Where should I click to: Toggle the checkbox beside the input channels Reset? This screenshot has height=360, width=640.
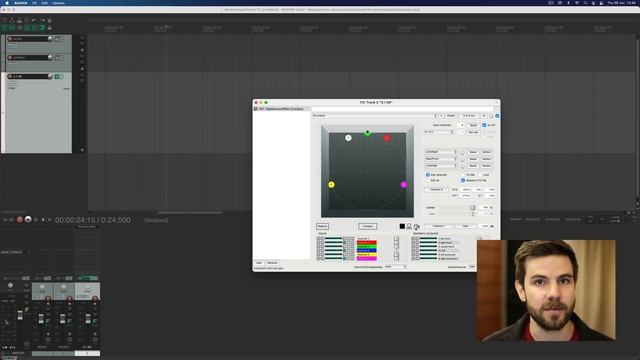(x=484, y=125)
